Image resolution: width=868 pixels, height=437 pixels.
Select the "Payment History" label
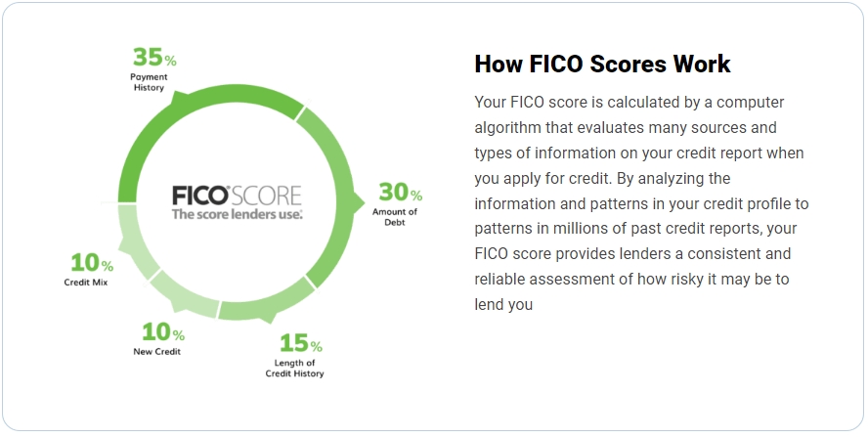point(148,82)
